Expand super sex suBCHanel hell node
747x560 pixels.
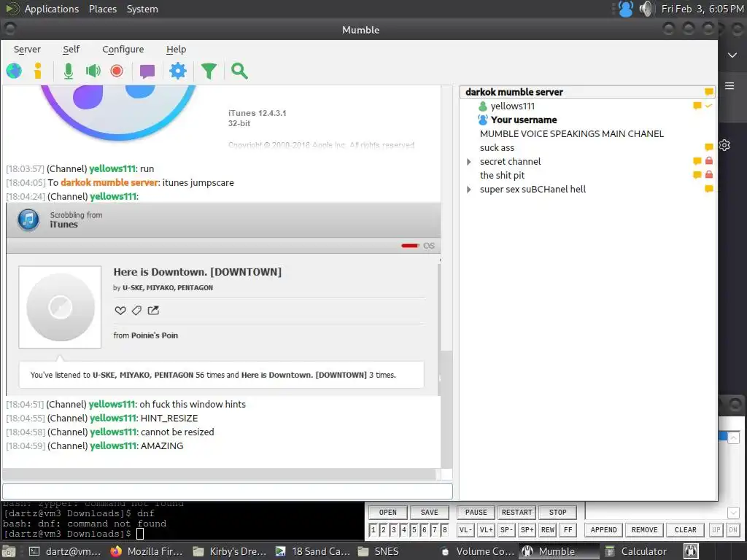[469, 190]
